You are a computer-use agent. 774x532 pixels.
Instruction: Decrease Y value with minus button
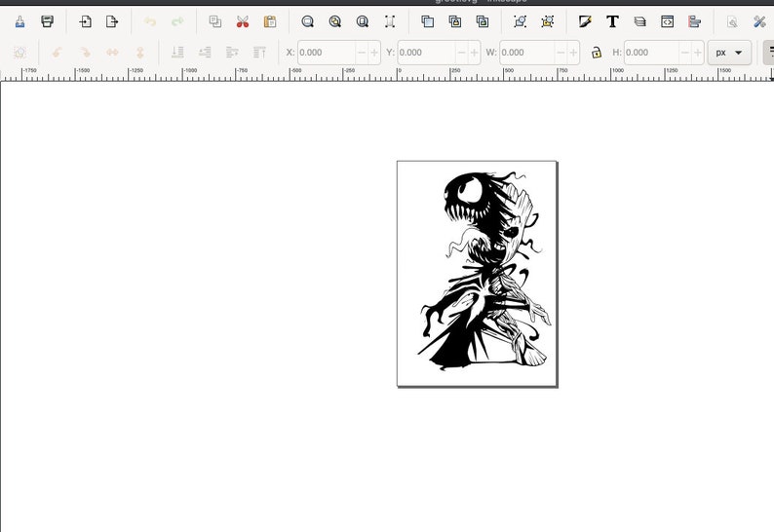[x=461, y=53]
